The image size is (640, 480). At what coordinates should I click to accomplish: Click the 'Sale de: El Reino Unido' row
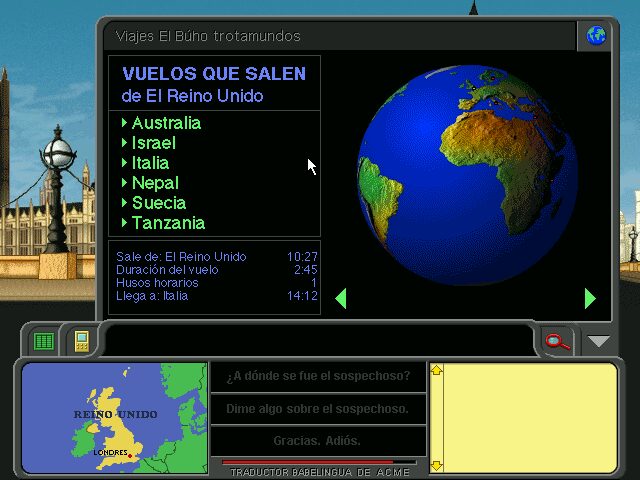click(x=217, y=257)
